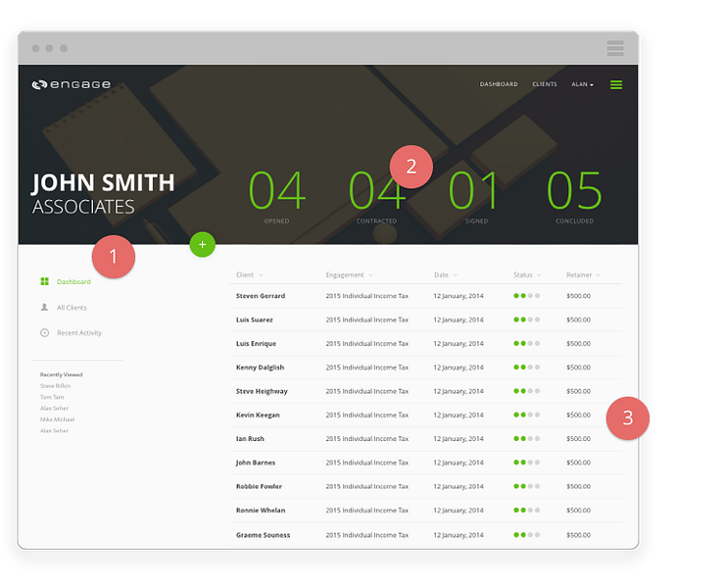
Task: Click Robbie Fowler's $500.00 retainer
Action: coord(578,486)
